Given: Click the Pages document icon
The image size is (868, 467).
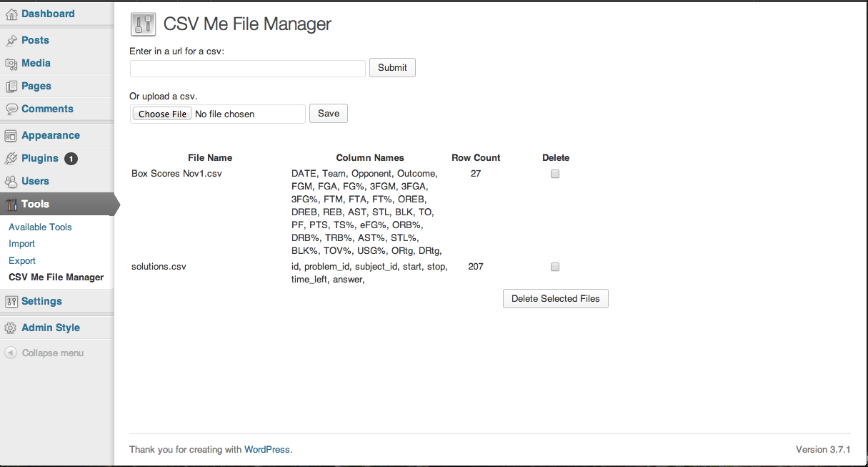Looking at the screenshot, I should coord(11,86).
